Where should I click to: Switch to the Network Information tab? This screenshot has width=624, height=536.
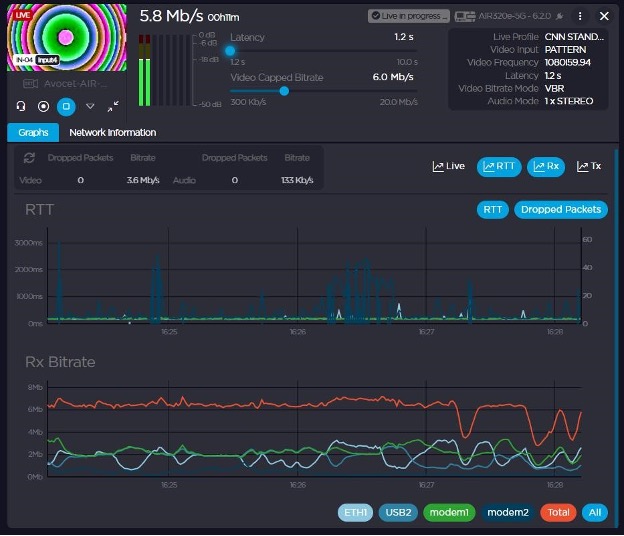pyautogui.click(x=112, y=132)
